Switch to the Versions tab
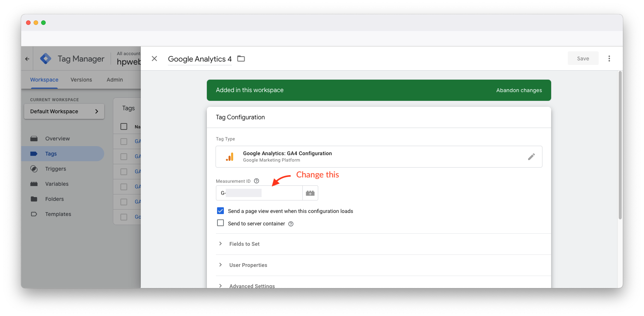644x316 pixels. coord(81,80)
